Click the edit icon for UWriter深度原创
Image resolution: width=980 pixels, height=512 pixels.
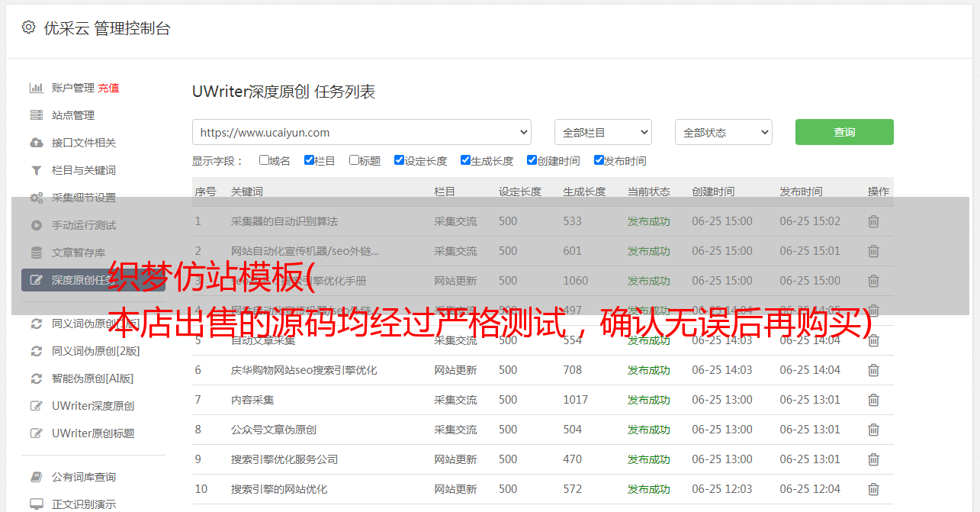[x=36, y=406]
